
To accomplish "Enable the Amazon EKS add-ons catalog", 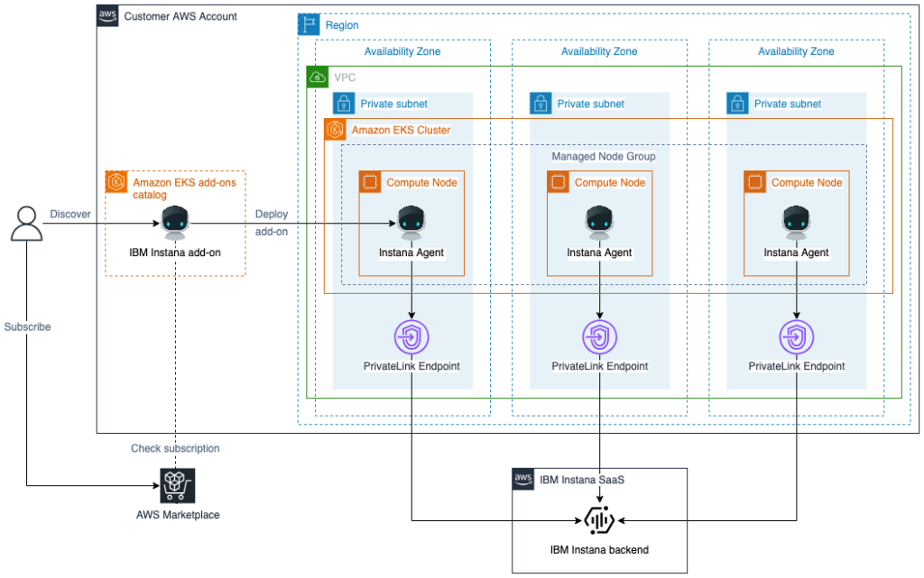I will tap(116, 181).
